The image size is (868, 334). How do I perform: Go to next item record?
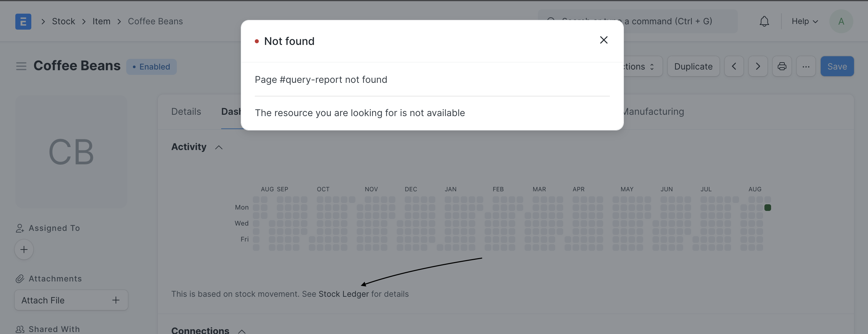758,66
